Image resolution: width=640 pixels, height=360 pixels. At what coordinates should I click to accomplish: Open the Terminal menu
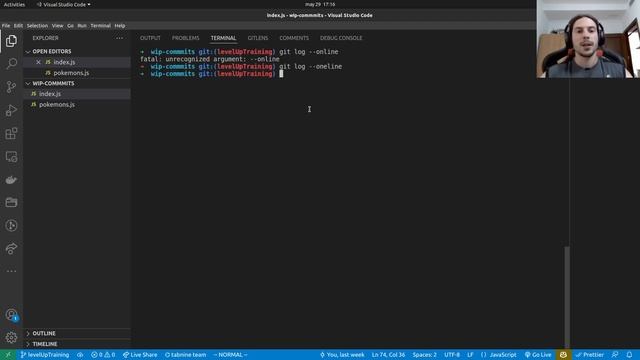[x=100, y=26]
